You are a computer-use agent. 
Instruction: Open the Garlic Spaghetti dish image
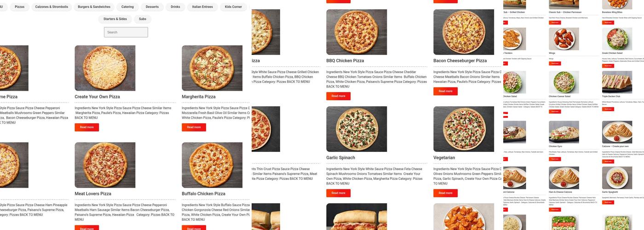pos(617,178)
